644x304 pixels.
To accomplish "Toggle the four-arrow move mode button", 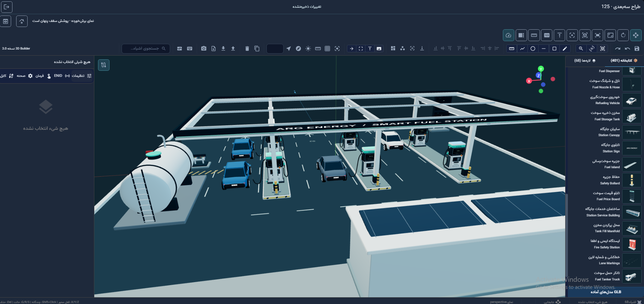I will click(x=636, y=35).
